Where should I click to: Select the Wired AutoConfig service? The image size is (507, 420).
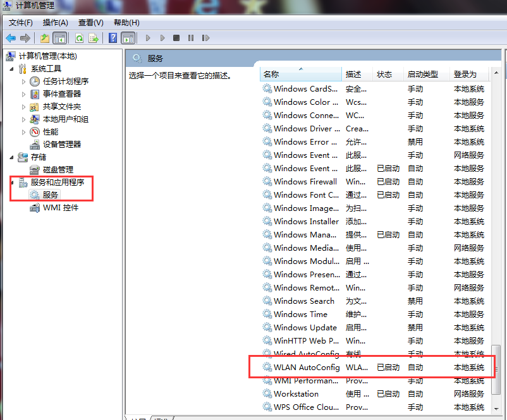pos(374,354)
